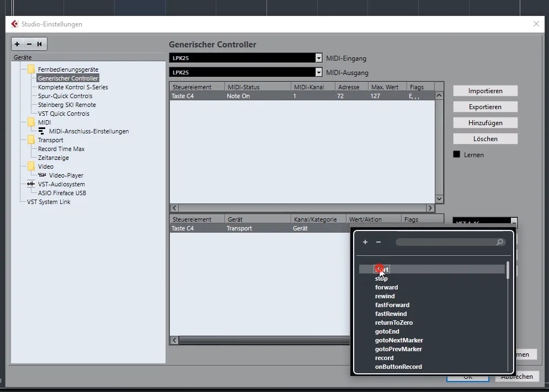The width and height of the screenshot is (549, 392).
Task: Click the Video folder icon
Action: click(x=31, y=166)
